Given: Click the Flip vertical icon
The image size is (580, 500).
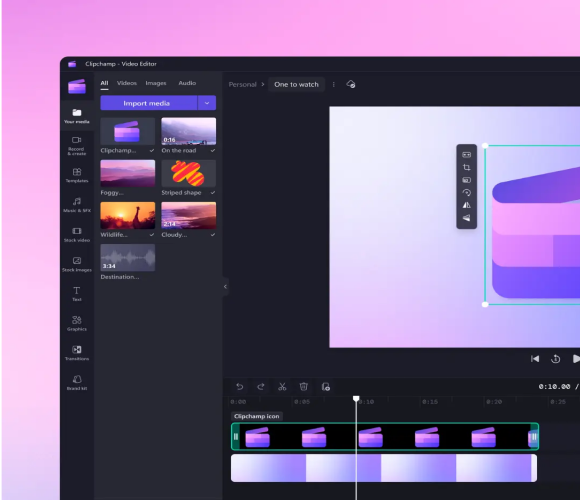Looking at the screenshot, I should [466, 218].
